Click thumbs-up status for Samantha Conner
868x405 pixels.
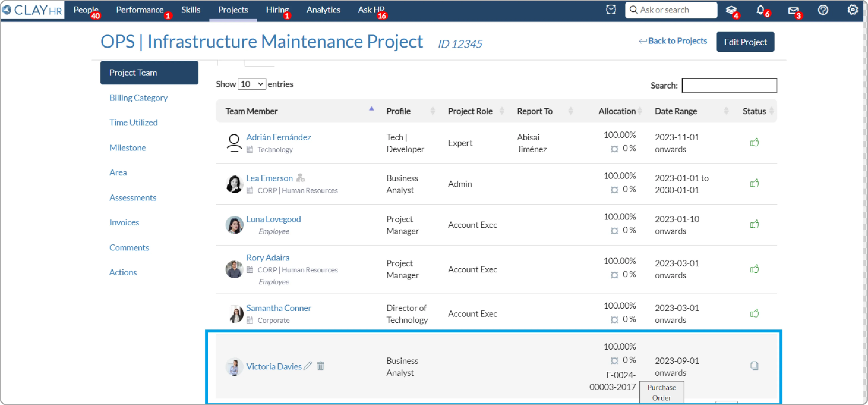754,313
